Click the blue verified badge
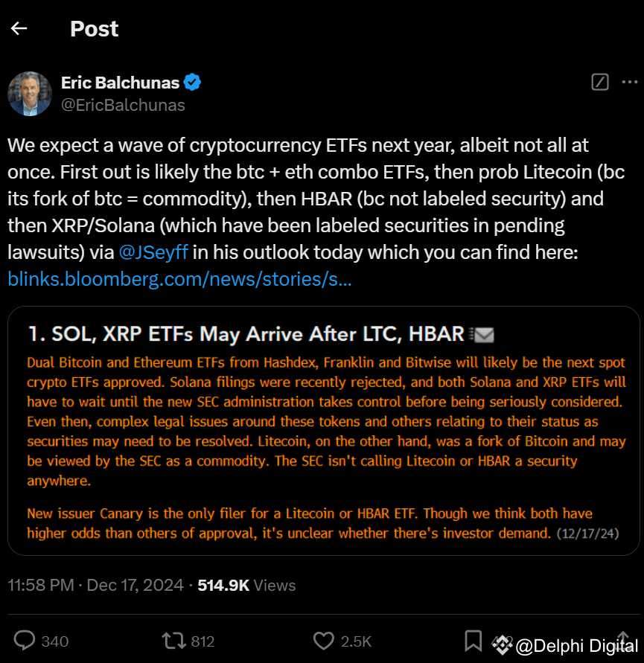The image size is (644, 663). 192,83
